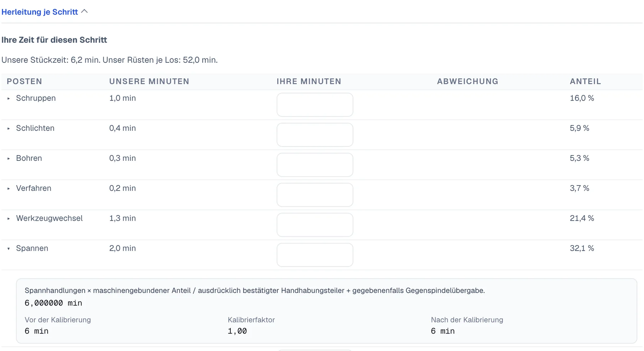Click the 1,0 min value for Schruppen

[122, 98]
